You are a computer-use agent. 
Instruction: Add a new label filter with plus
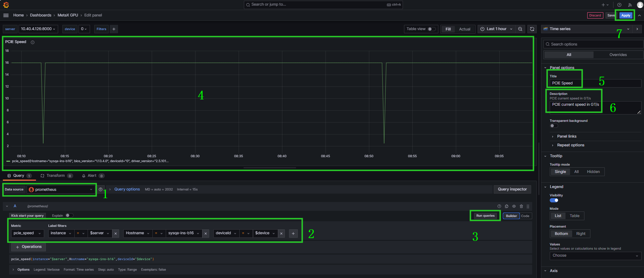293,234
